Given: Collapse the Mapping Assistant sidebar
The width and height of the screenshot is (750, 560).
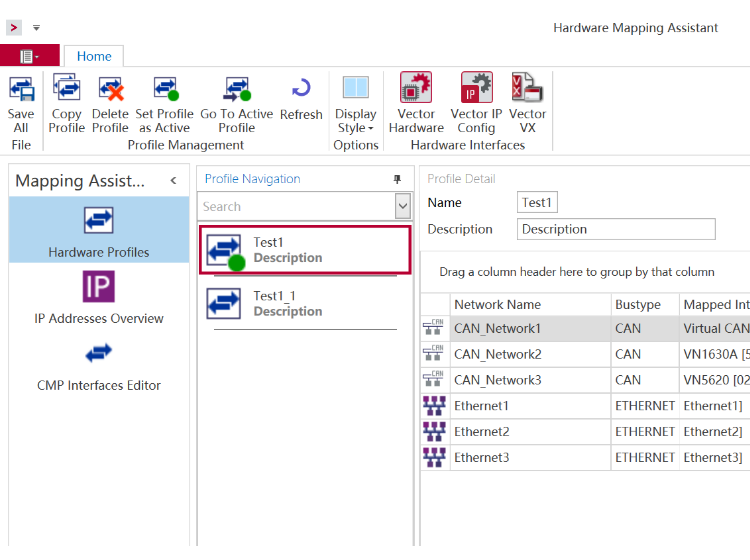Looking at the screenshot, I should point(174,181).
